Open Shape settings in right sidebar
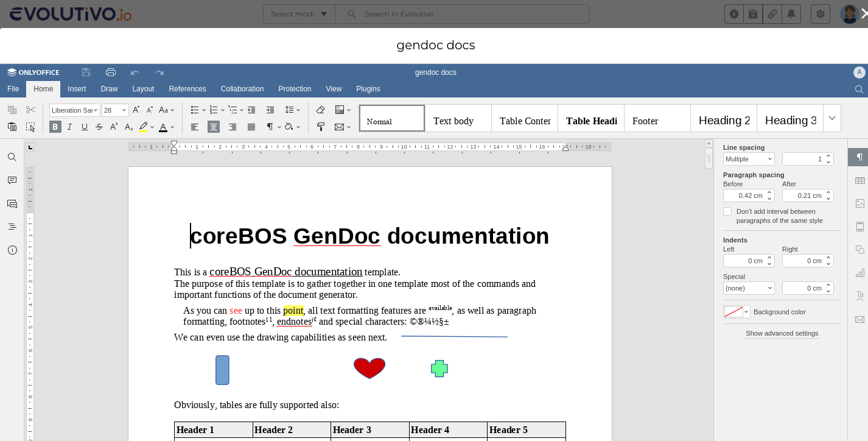The height and width of the screenshot is (441, 868). pyautogui.click(x=860, y=250)
